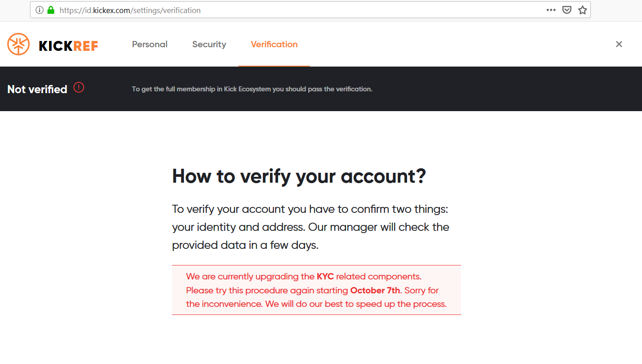Click the green padlock security icon
Image resolution: width=642 pixels, height=364 pixels.
pos(51,10)
